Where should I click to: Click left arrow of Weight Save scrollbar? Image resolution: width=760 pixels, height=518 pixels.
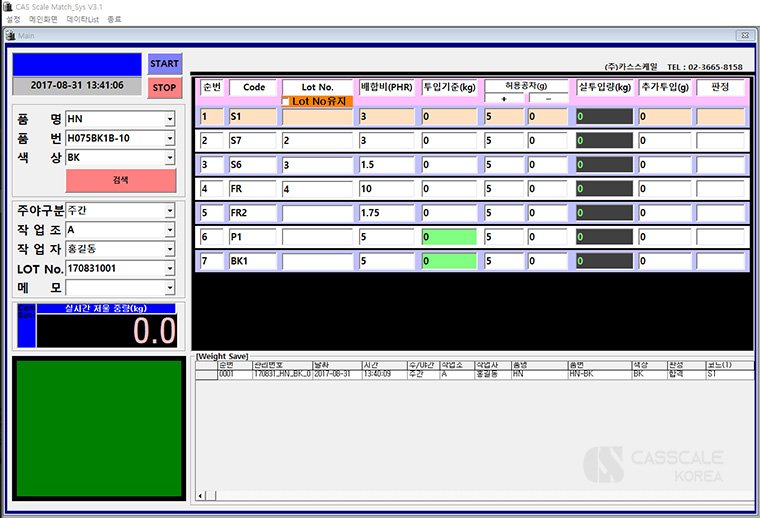coord(199,495)
